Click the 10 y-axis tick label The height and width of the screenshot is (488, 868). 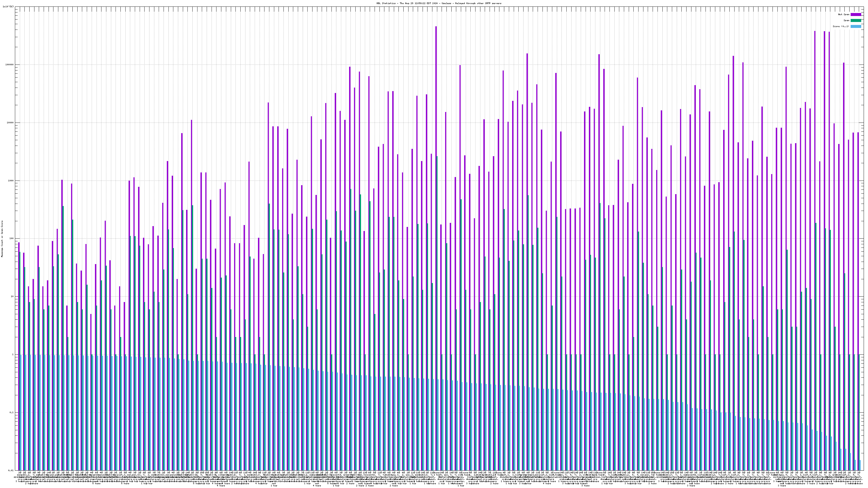[12, 296]
